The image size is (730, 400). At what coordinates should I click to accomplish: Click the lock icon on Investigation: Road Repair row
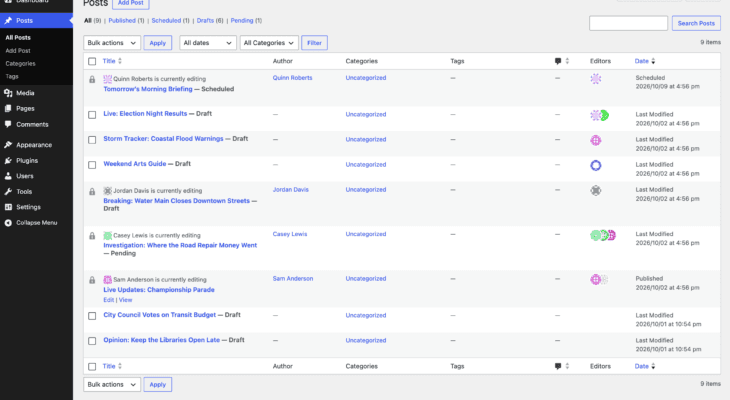[x=92, y=236]
